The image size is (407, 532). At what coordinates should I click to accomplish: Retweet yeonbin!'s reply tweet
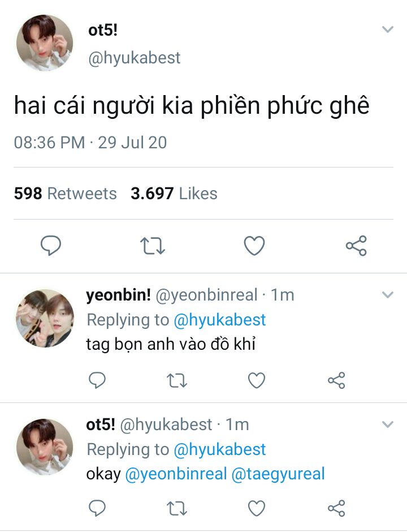(x=177, y=381)
